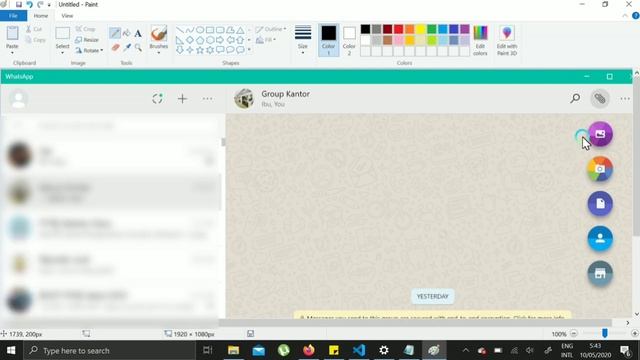640x360 pixels.
Task: Activate Color 1 foreground selector
Action: (329, 40)
